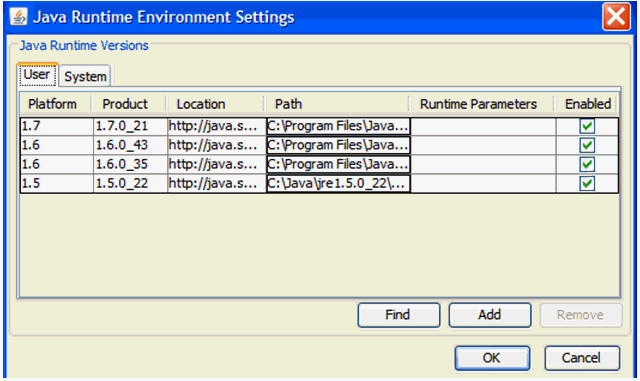
Task: Select Location cell of the 1.6.0_35 row
Action: tap(217, 164)
